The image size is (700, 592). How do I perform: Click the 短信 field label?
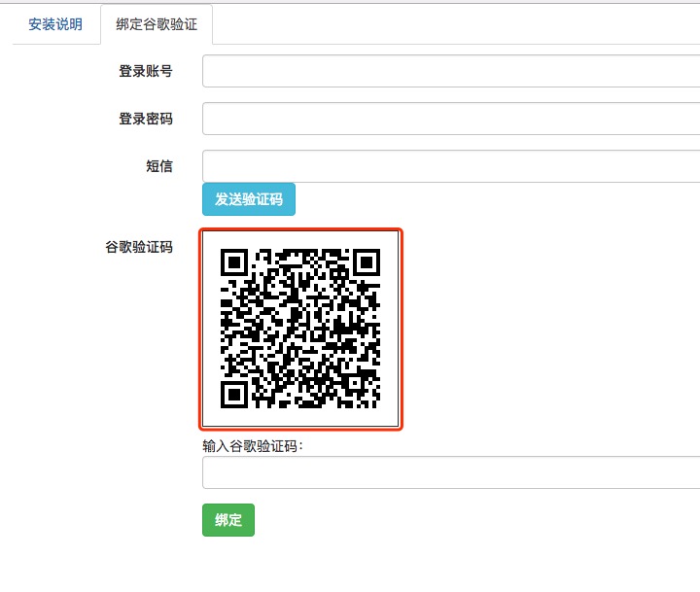point(159,166)
